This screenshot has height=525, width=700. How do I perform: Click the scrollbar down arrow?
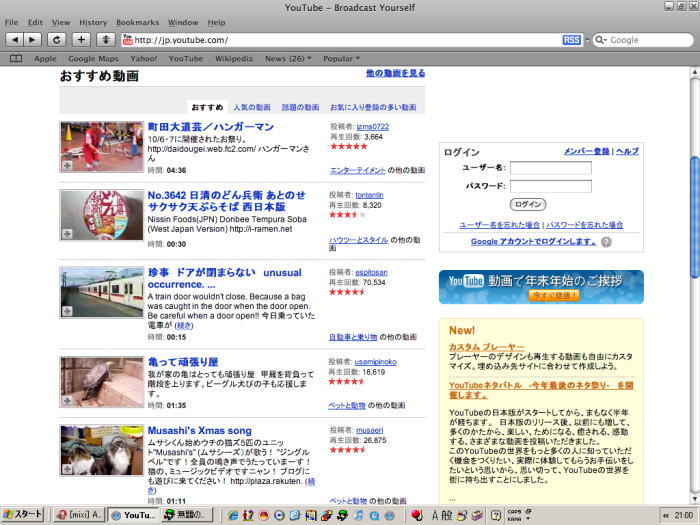(695, 499)
